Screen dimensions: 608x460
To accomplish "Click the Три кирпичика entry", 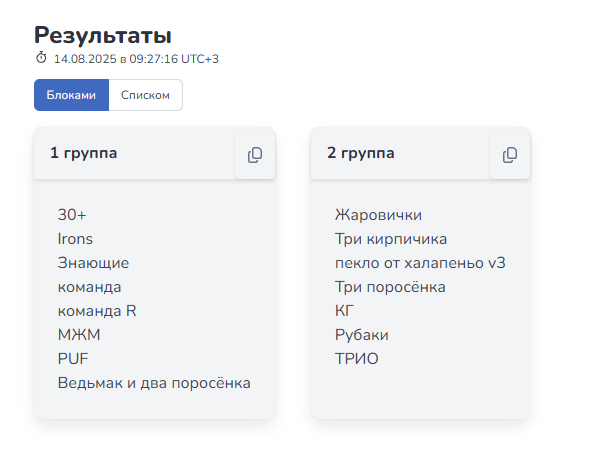I will tap(391, 239).
